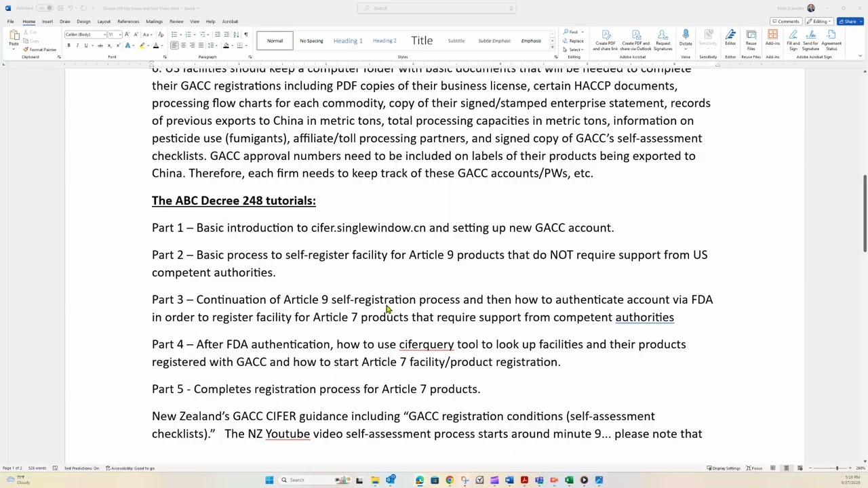The image size is (868, 488).
Task: Click Increase Font Size icon
Action: click(x=127, y=35)
